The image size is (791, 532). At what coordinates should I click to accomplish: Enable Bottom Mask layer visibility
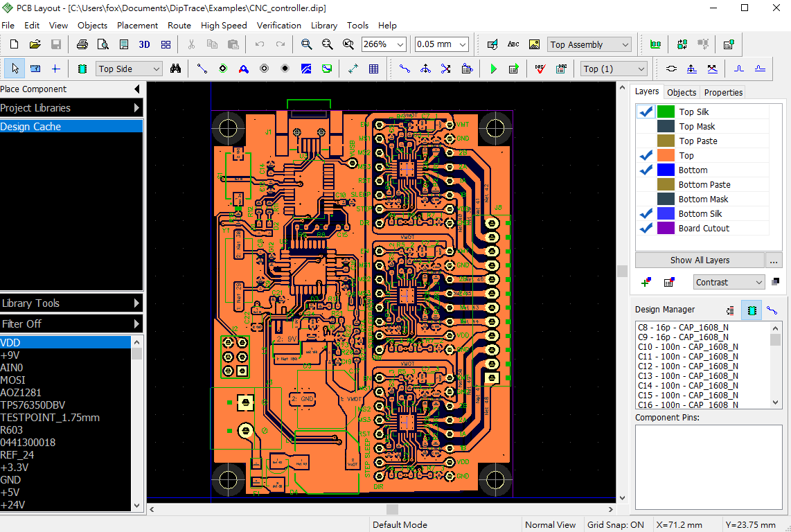pyautogui.click(x=646, y=199)
